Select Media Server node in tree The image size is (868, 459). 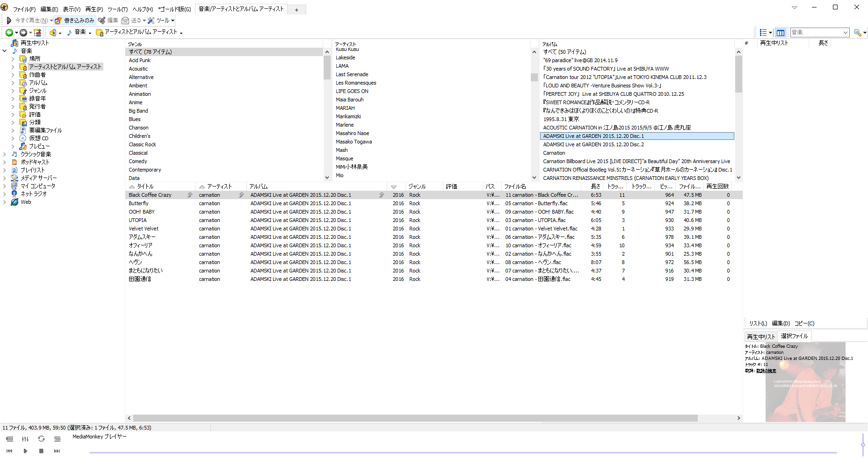(x=38, y=178)
